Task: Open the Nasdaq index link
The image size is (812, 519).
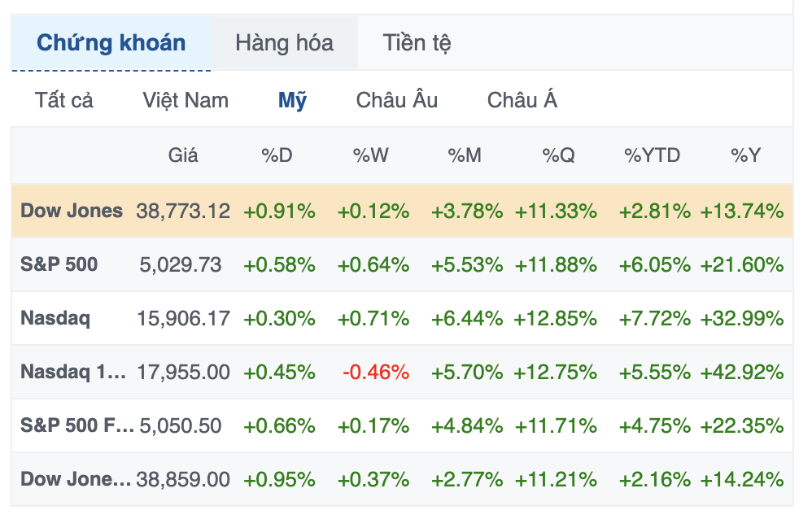Action: pyautogui.click(x=55, y=318)
